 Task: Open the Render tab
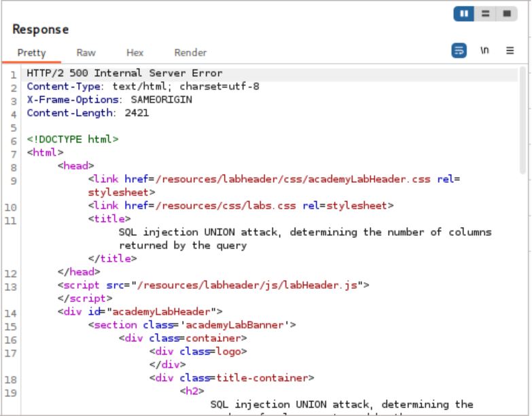pos(190,53)
